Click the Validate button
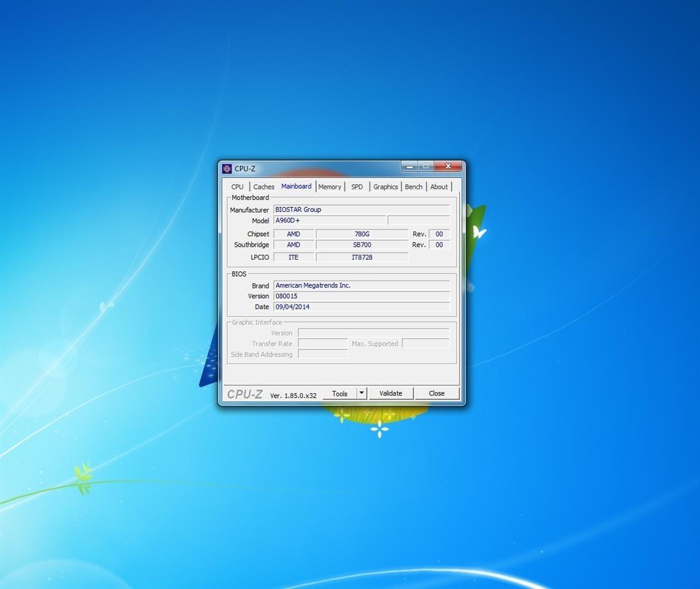 pyautogui.click(x=391, y=393)
